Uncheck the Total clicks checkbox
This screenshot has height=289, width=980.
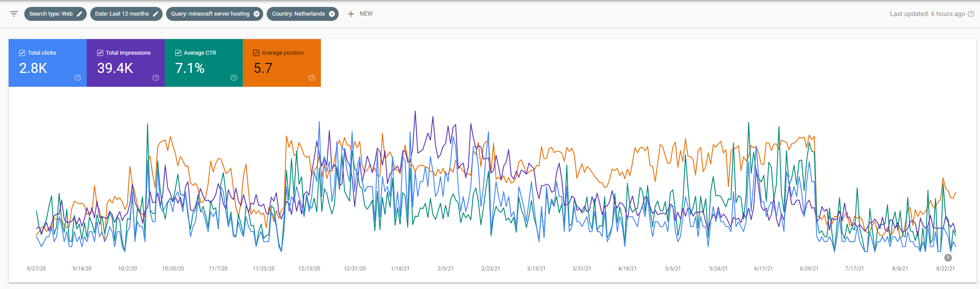[x=22, y=53]
